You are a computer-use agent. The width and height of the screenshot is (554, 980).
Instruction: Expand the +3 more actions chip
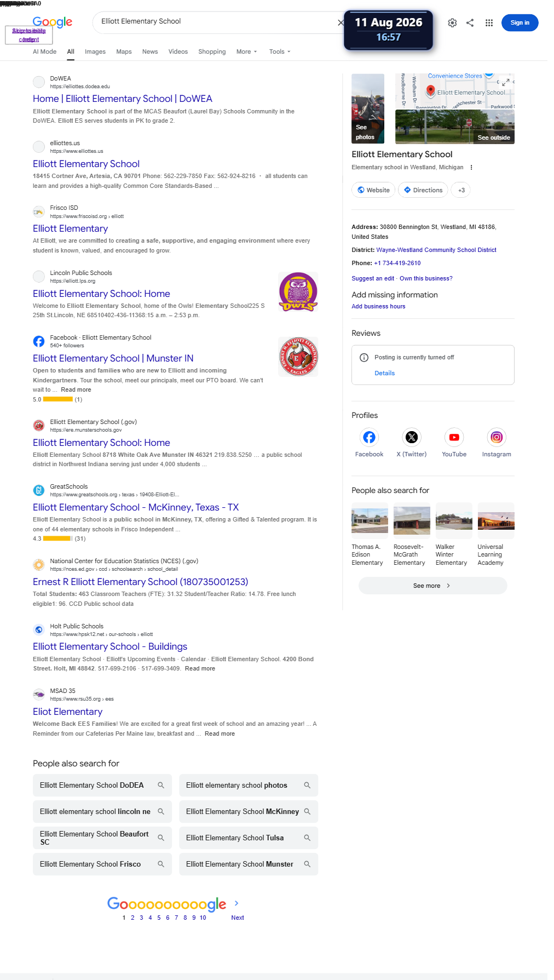[461, 190]
